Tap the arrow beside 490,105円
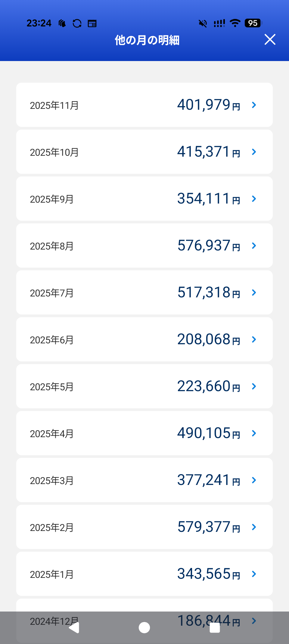The image size is (289, 644). click(254, 433)
